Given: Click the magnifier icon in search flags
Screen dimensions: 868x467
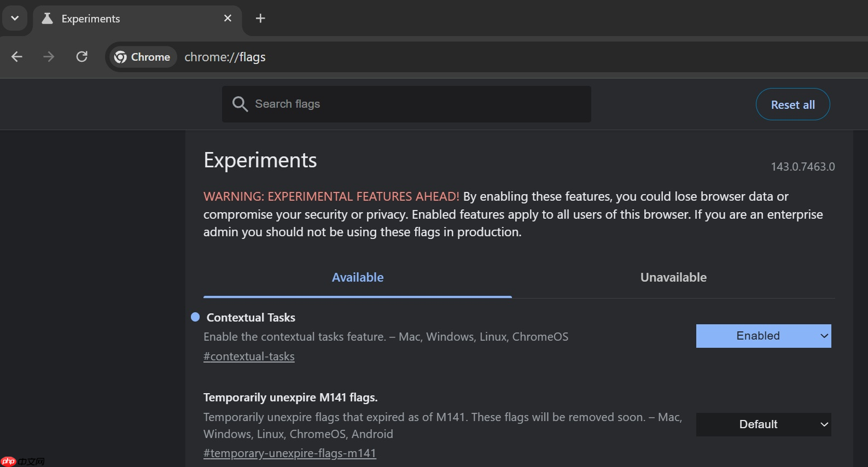Looking at the screenshot, I should point(240,104).
